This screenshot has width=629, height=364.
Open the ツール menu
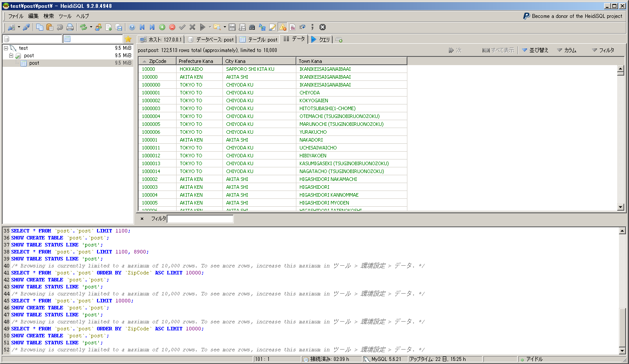[65, 16]
